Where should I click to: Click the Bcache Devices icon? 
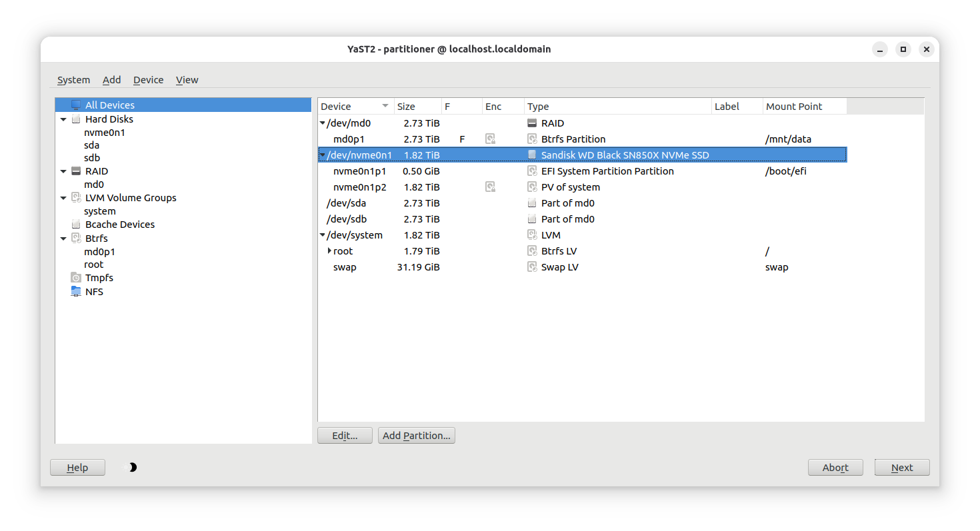[76, 225]
